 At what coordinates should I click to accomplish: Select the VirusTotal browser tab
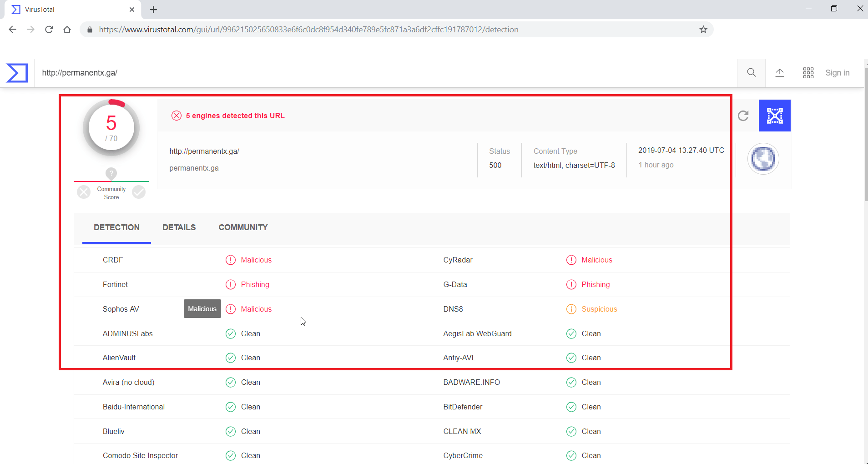point(73,10)
